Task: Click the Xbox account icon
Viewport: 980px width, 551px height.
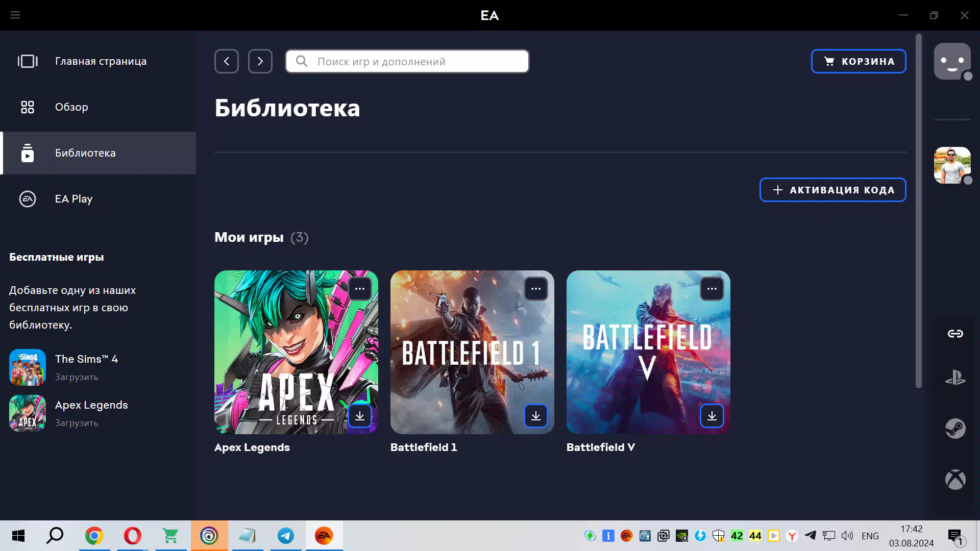Action: [x=955, y=480]
